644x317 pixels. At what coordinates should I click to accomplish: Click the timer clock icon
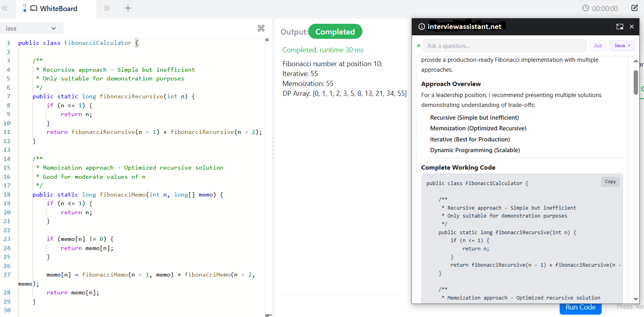tap(586, 8)
